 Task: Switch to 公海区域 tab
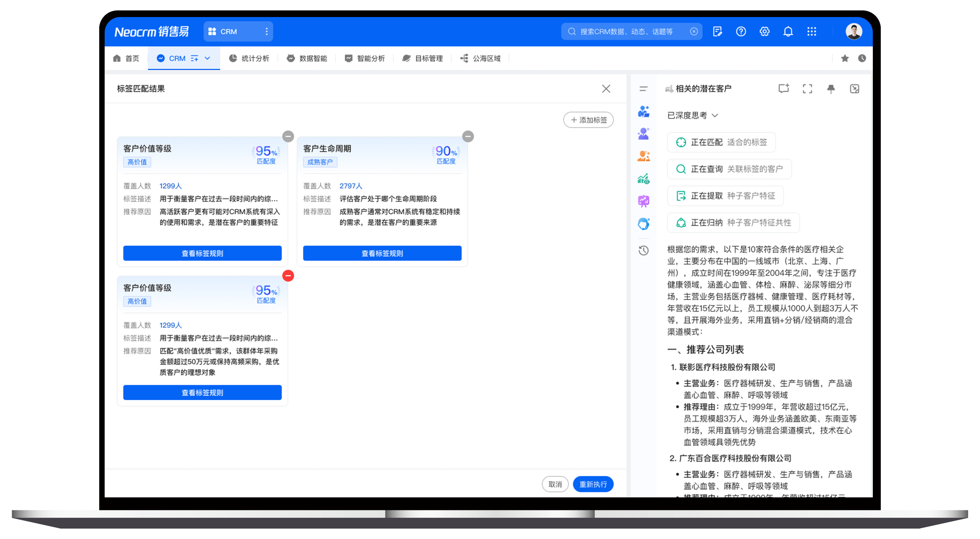(x=480, y=58)
